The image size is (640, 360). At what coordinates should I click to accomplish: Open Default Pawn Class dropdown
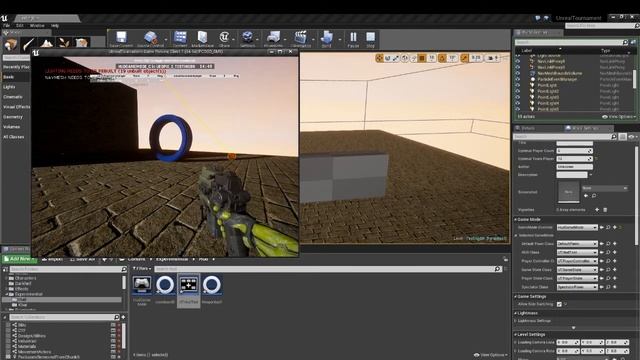pyautogui.click(x=577, y=244)
